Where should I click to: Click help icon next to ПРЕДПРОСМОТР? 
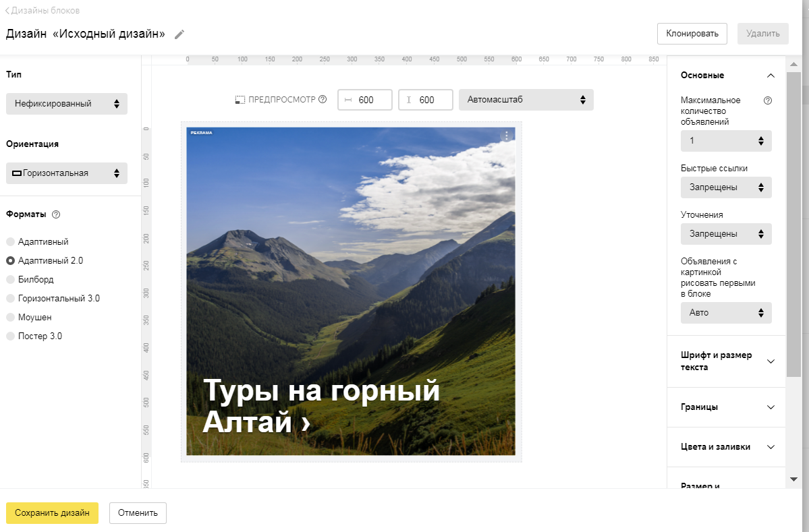(x=323, y=100)
